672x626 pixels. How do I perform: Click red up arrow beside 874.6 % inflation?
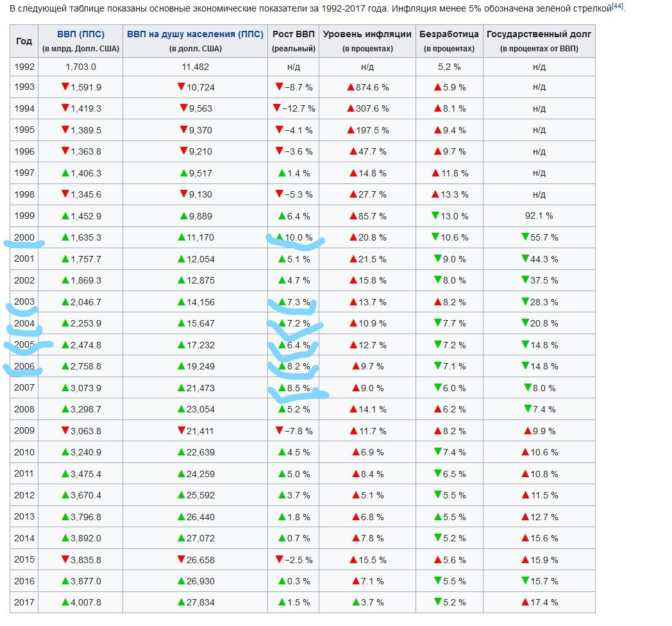click(x=351, y=87)
